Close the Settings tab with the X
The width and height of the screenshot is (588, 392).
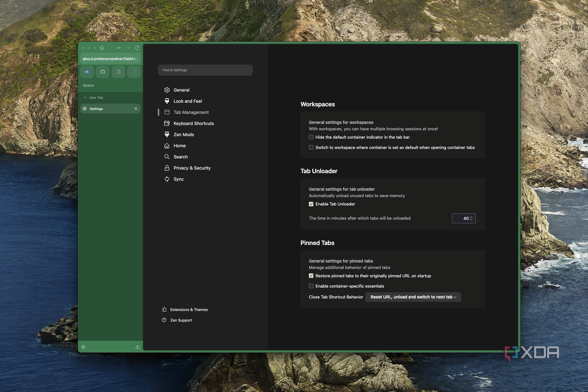pos(136,109)
